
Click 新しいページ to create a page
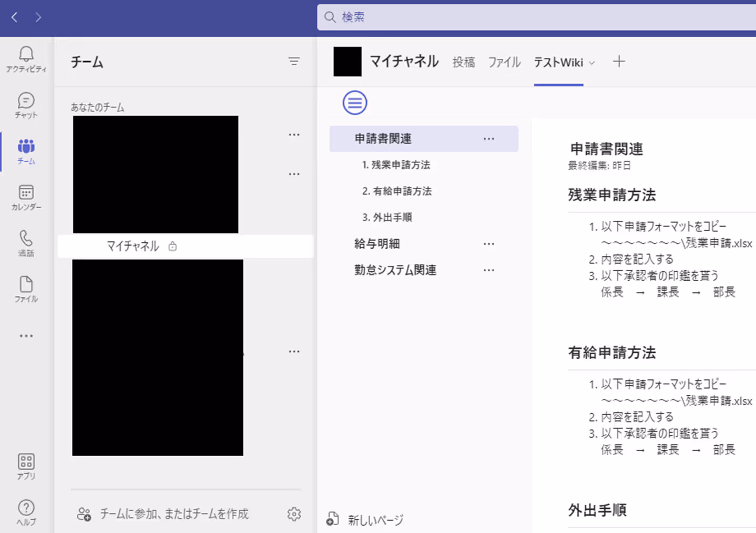[x=375, y=520]
